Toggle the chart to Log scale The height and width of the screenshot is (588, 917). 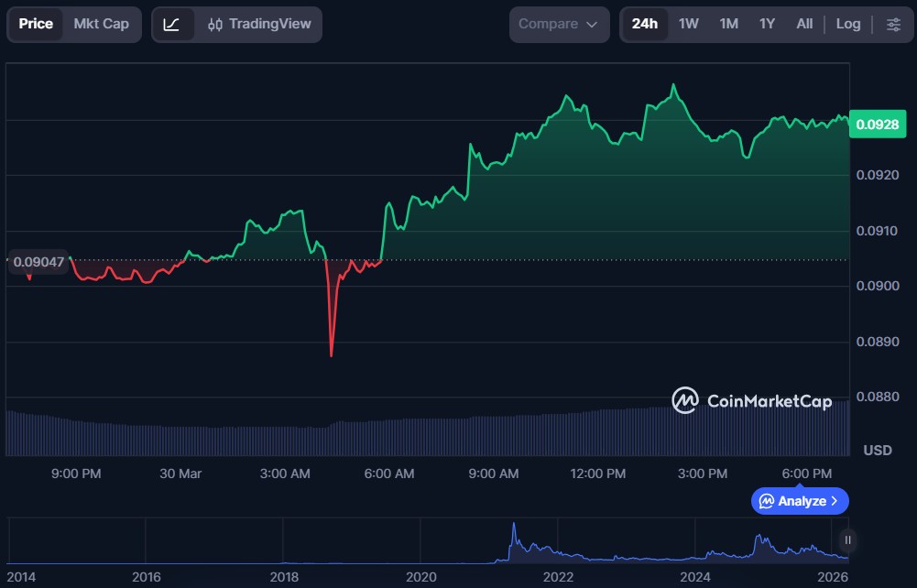847,24
